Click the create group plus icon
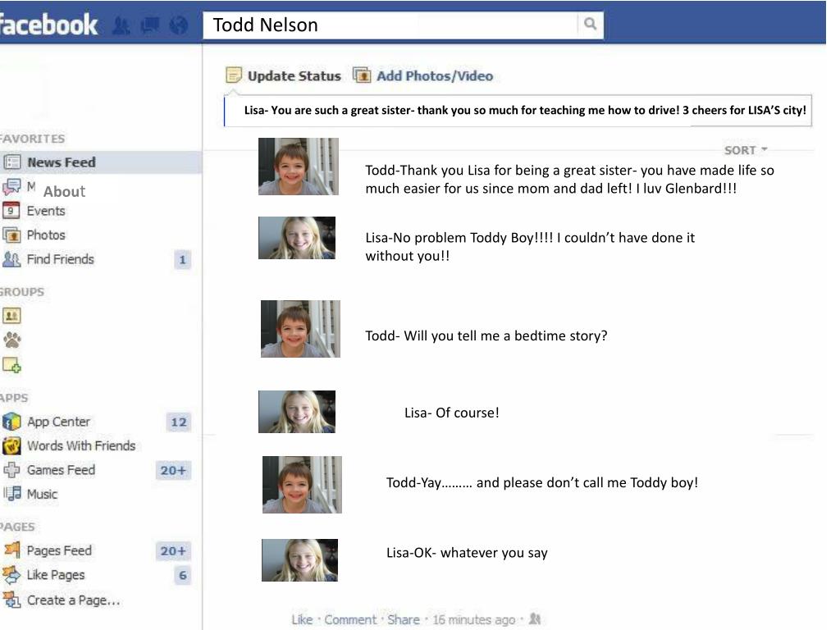This screenshot has height=630, width=840. 11,365
